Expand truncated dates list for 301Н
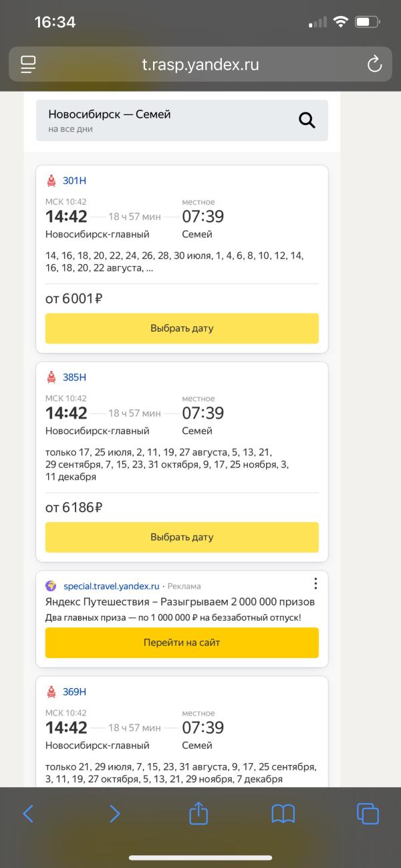 point(149,268)
